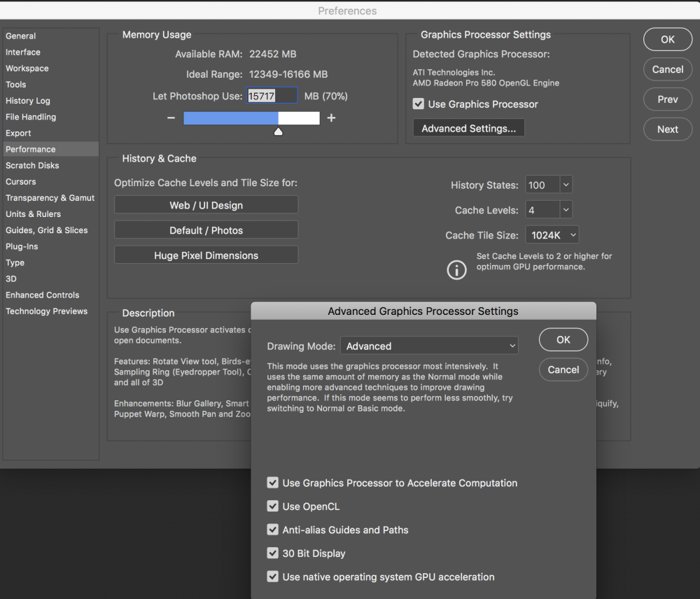
Task: Open the Cache Tile Size dropdown
Action: 552,235
